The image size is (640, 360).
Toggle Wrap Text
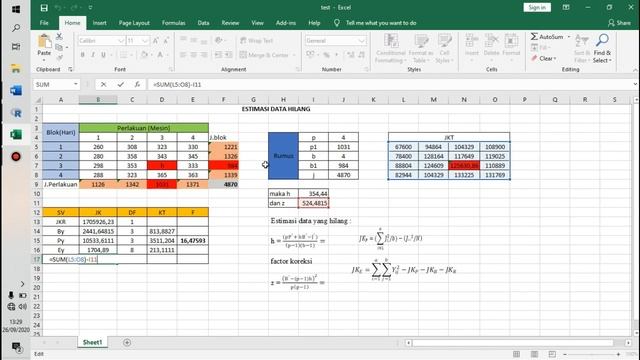point(256,40)
